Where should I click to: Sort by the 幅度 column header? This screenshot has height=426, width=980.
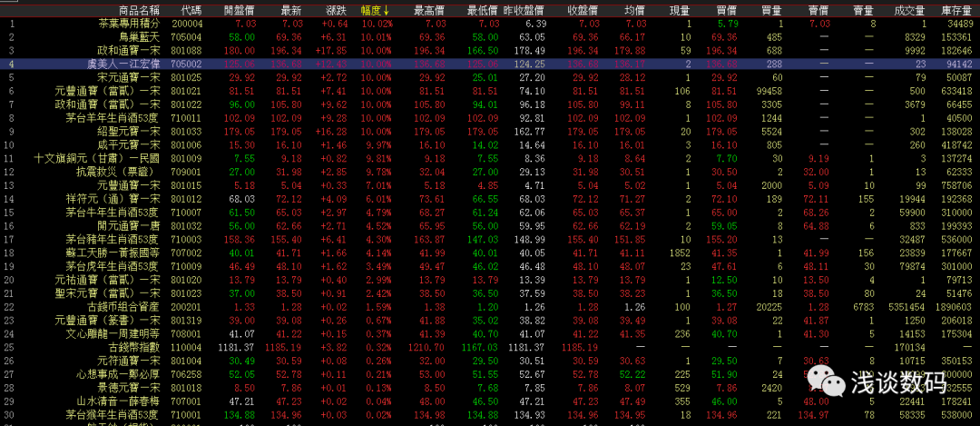pyautogui.click(x=375, y=11)
